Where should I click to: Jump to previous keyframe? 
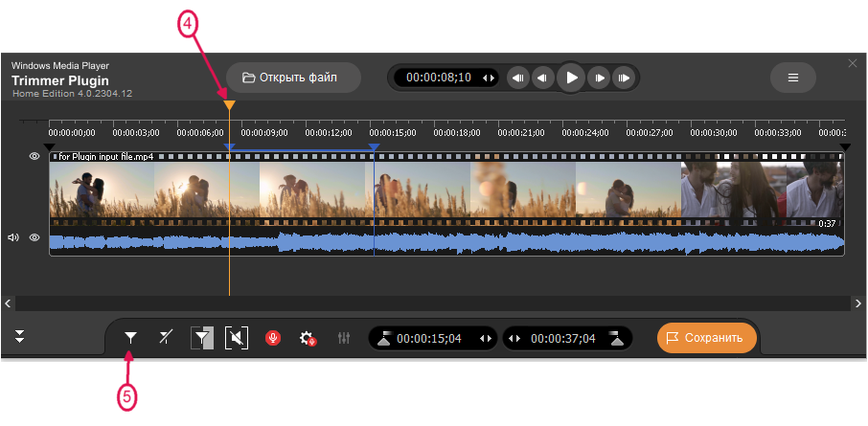[x=518, y=78]
